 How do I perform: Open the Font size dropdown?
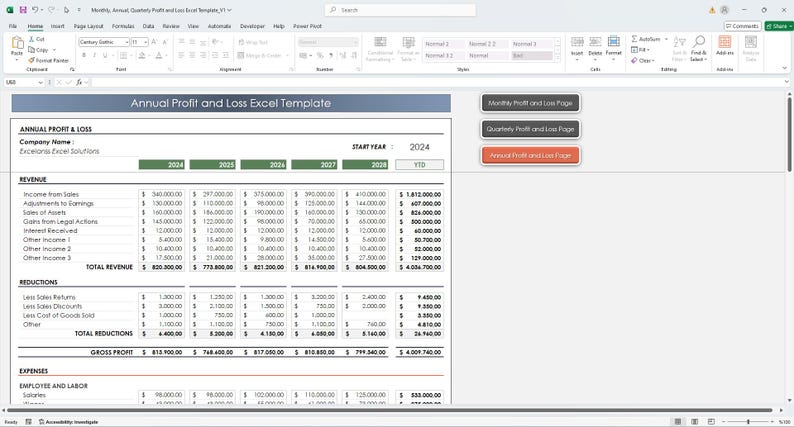[x=146, y=42]
